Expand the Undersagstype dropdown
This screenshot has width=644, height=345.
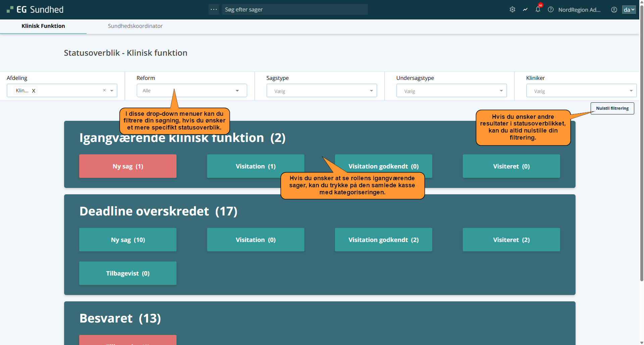501,91
